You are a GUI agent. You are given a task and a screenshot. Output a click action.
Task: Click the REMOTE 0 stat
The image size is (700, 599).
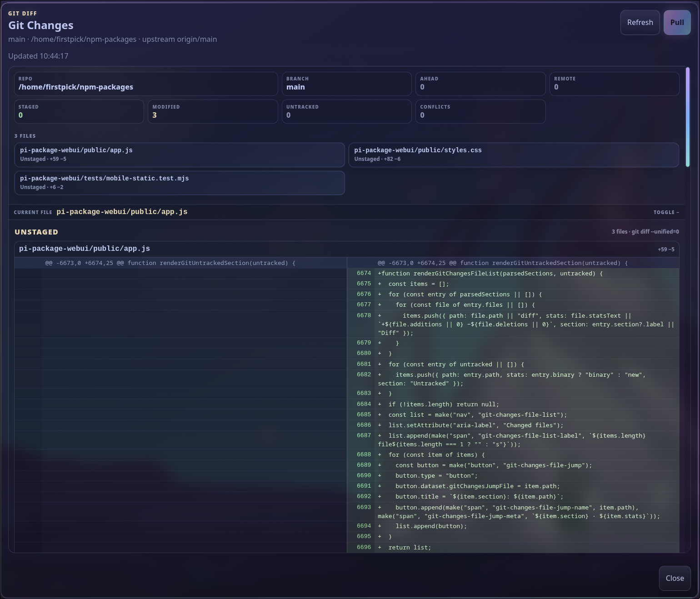615,84
